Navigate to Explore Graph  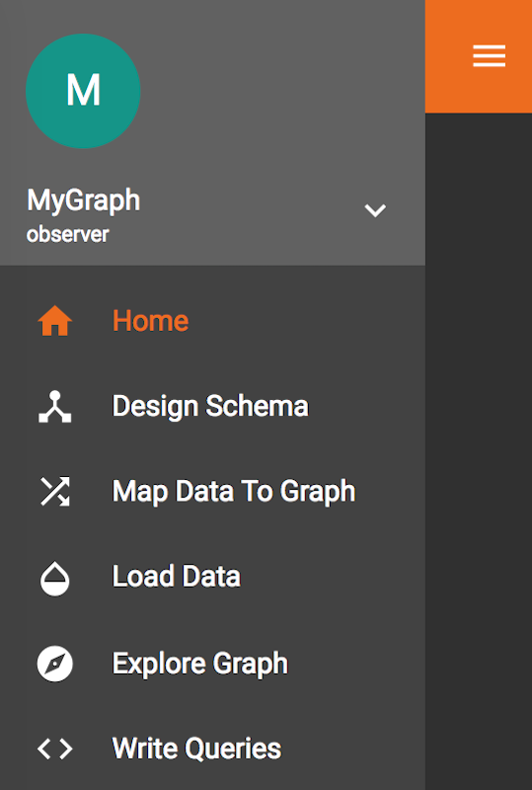tap(212, 664)
